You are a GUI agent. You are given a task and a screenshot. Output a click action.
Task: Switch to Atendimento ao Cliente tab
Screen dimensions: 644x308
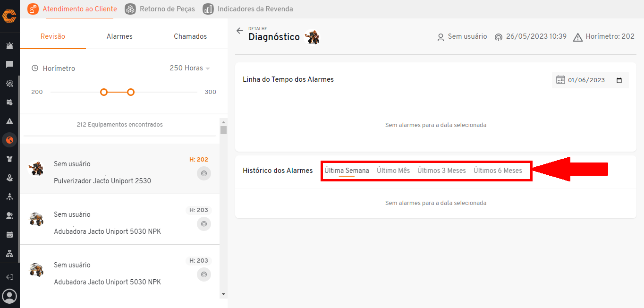pyautogui.click(x=72, y=9)
